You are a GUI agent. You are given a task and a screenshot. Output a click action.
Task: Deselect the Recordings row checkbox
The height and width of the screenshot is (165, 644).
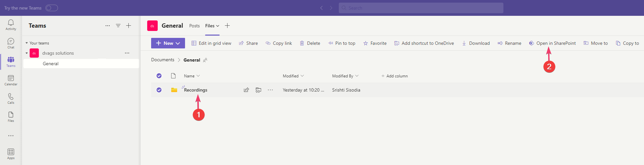coord(159,90)
